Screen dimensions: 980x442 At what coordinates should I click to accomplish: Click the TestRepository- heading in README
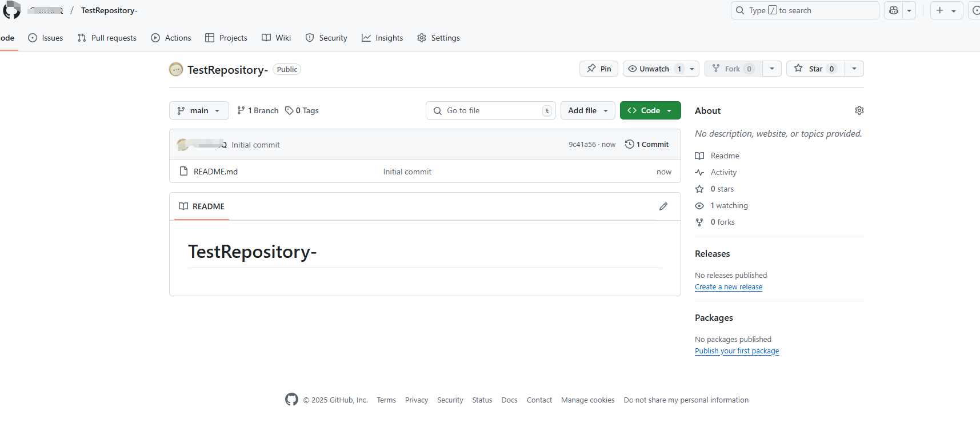252,252
